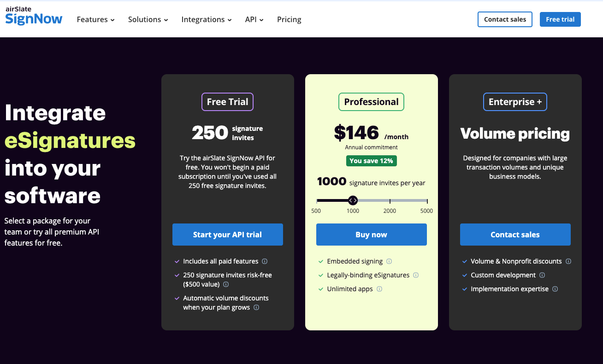Viewport: 603px width, 364px height.
Task: Open info details for Unlimited apps
Action: pos(379,289)
